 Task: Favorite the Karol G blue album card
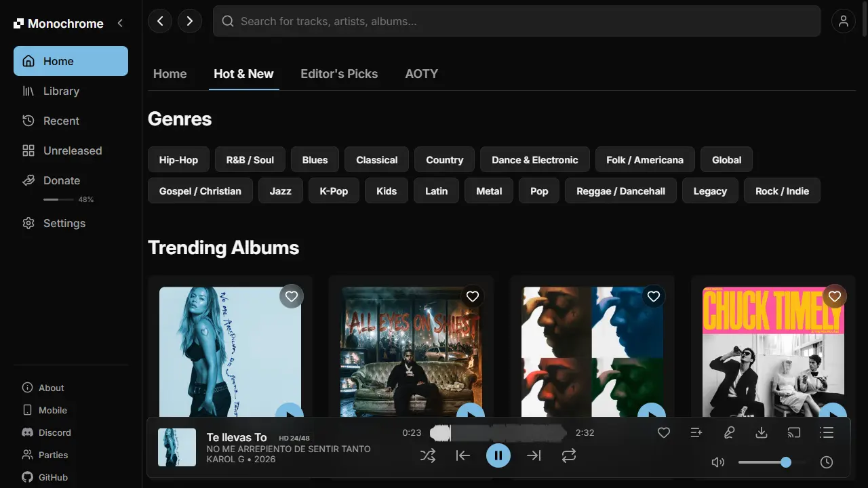click(292, 296)
